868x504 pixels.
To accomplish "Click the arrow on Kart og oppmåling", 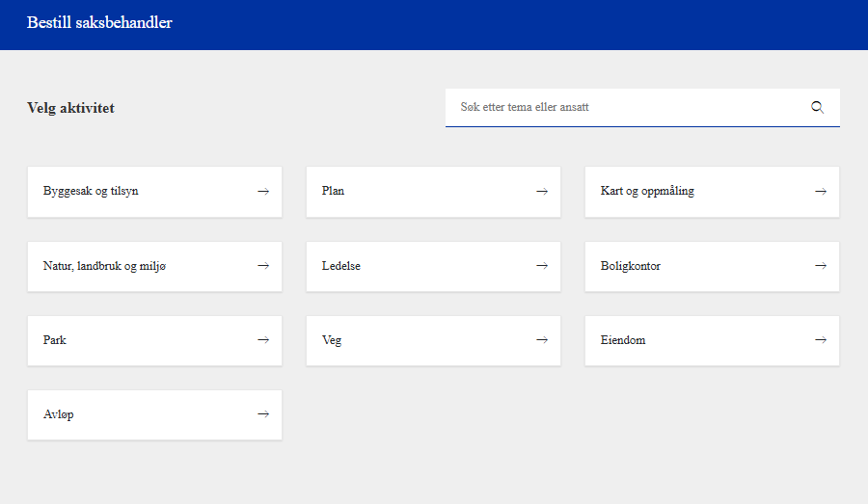I will pyautogui.click(x=821, y=191).
